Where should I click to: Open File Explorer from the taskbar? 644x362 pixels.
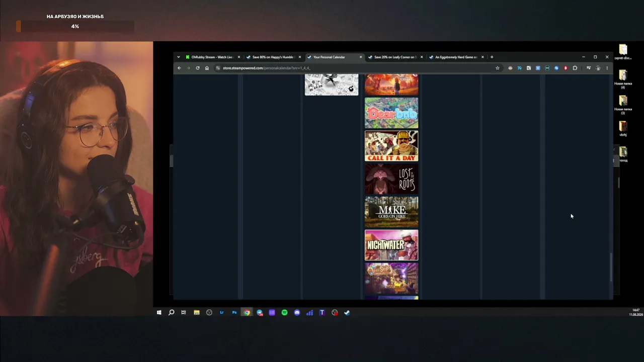(x=196, y=313)
